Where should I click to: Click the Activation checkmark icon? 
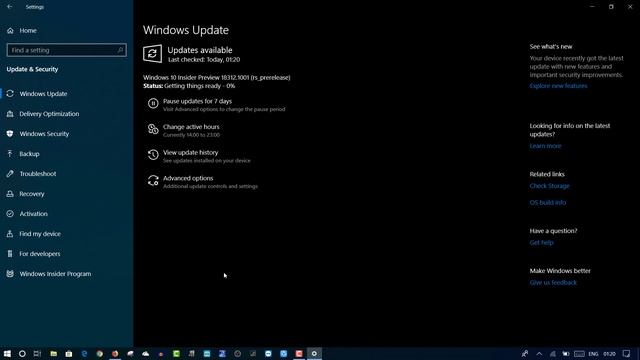pos(10,214)
